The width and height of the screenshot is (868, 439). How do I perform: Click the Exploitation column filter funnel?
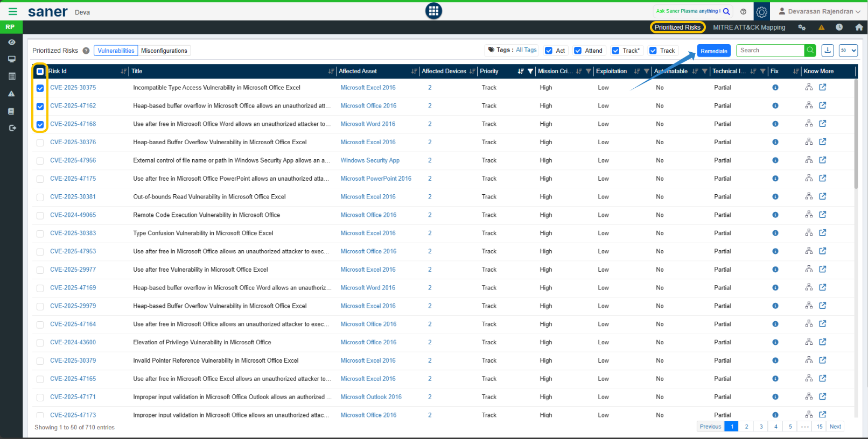point(647,71)
